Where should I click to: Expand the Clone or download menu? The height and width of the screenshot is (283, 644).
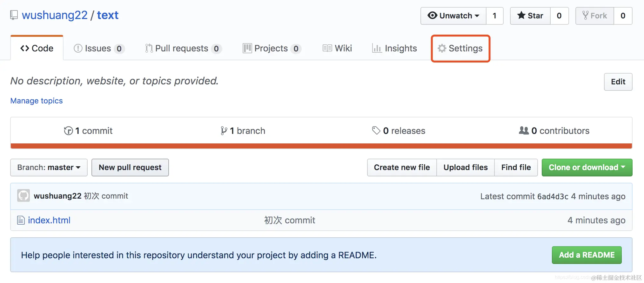[x=587, y=168]
